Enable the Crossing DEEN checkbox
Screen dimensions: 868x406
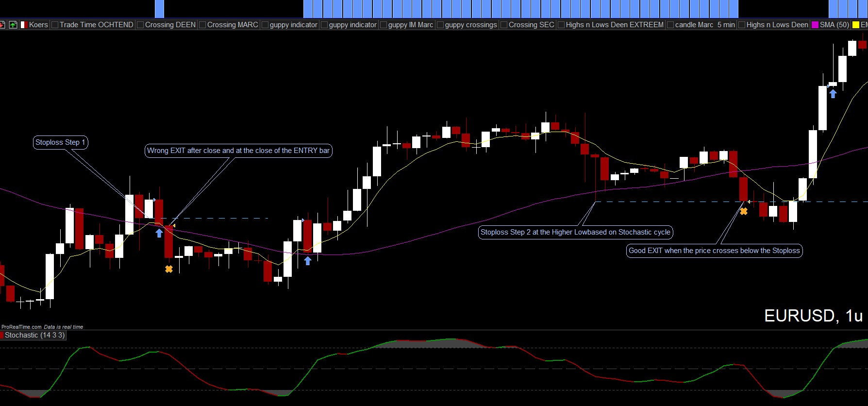click(x=140, y=25)
